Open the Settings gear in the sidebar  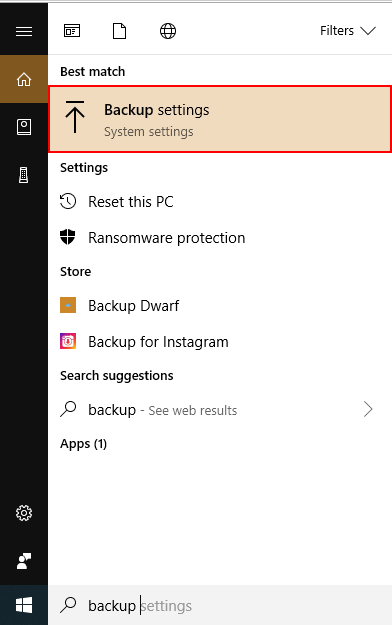pyautogui.click(x=24, y=513)
